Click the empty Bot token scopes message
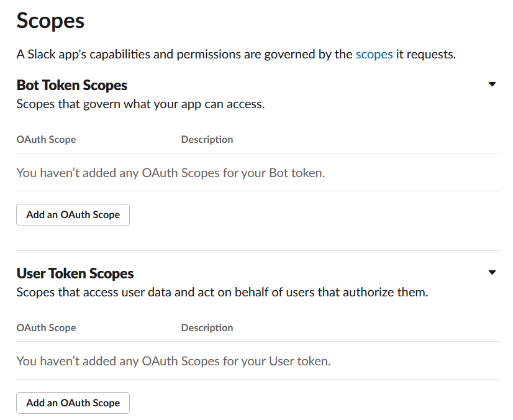 click(x=170, y=173)
